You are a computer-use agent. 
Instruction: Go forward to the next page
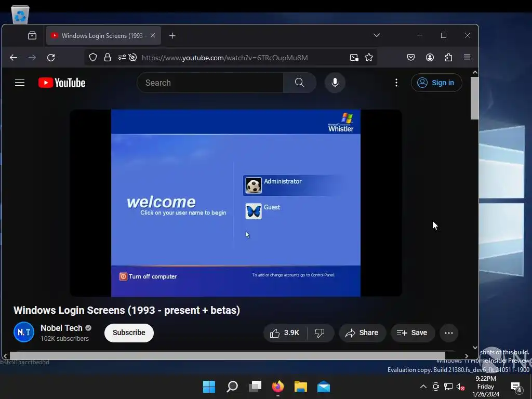click(x=32, y=58)
